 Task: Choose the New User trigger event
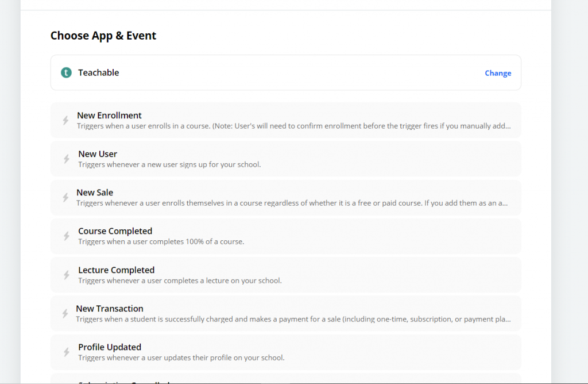coord(286,159)
